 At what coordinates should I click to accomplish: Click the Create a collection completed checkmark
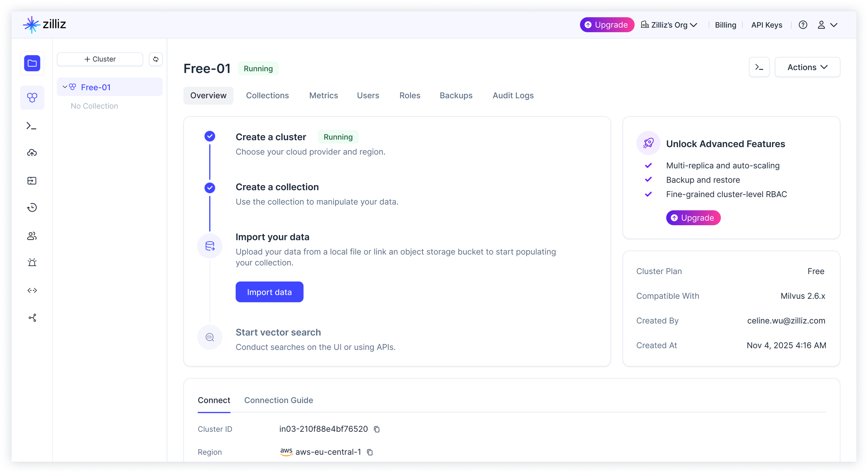coord(210,188)
